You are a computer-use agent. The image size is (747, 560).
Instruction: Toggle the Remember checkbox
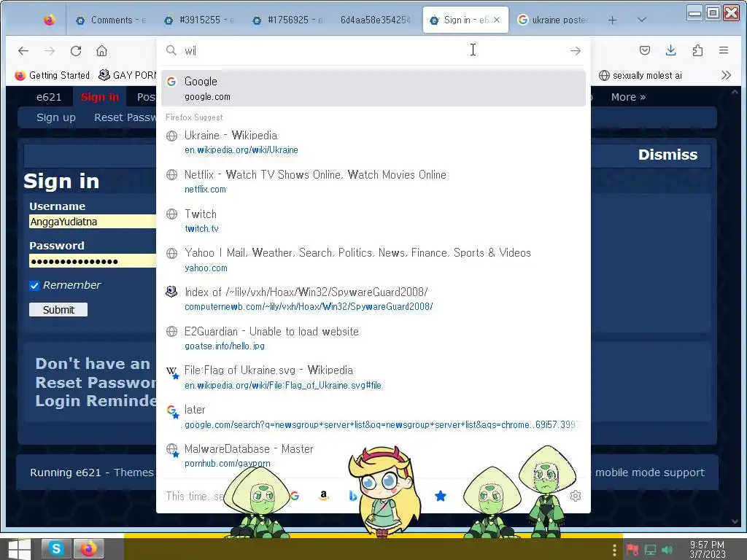34,285
